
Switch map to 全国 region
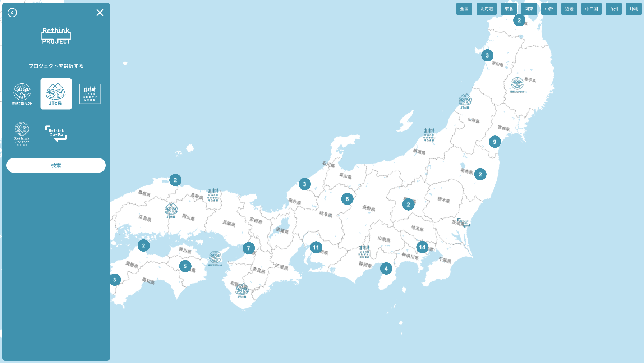click(464, 9)
